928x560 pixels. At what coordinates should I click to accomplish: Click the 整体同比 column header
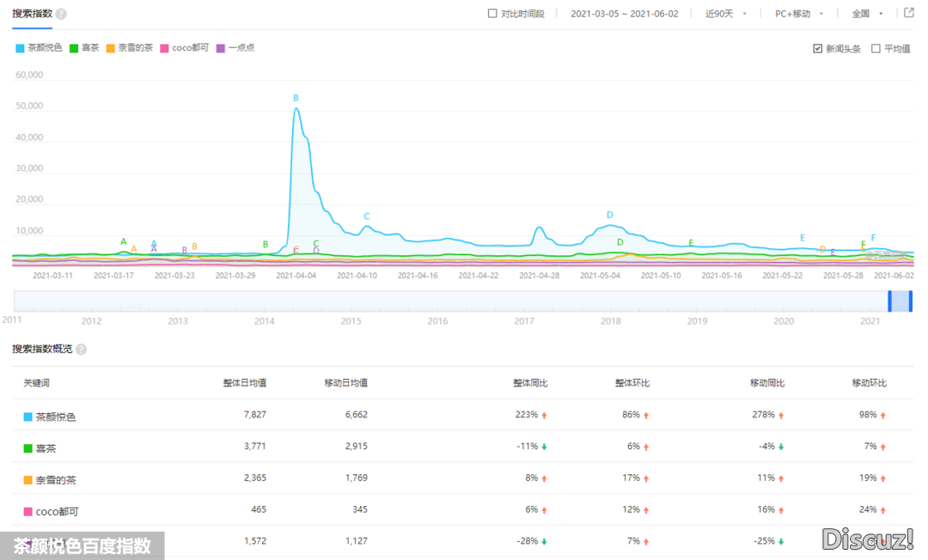(530, 383)
